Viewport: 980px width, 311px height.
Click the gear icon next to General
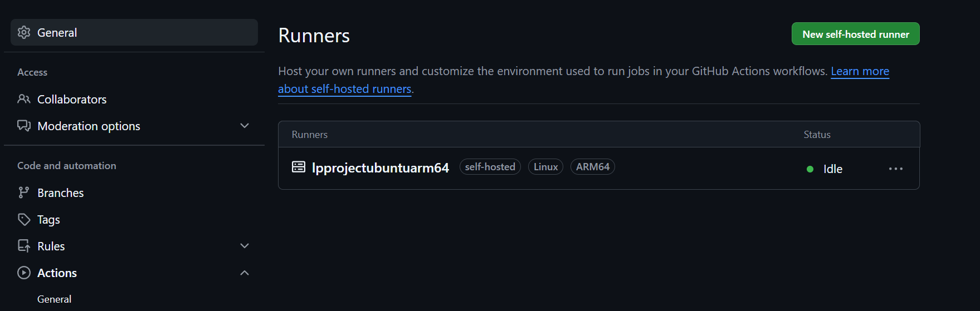[x=24, y=32]
